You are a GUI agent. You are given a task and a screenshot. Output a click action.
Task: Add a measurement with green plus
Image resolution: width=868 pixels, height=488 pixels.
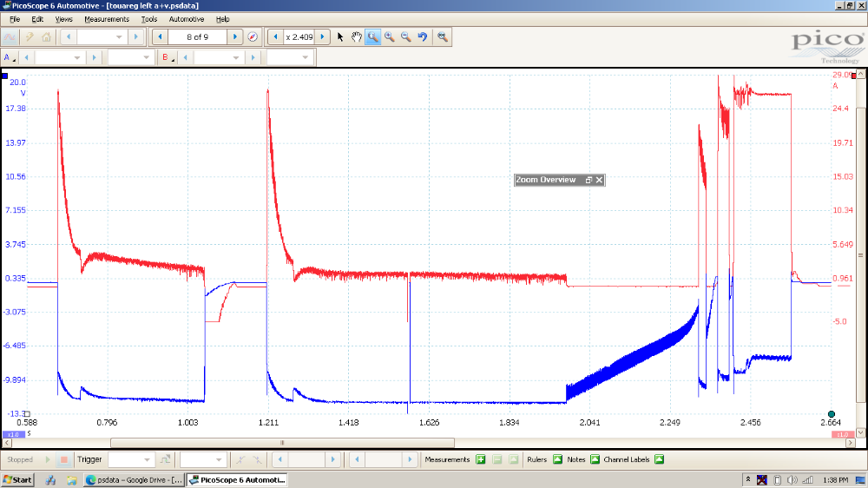point(480,459)
